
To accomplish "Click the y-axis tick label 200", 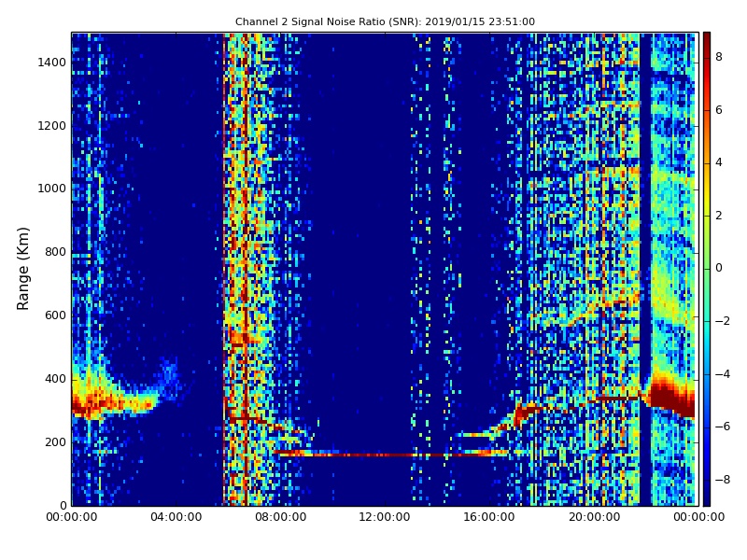I will point(55,441).
